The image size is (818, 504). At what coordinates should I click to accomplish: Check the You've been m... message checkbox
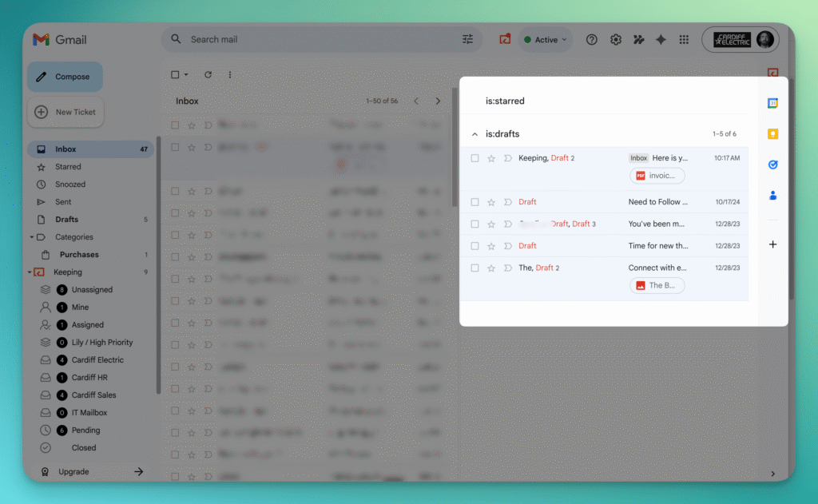click(x=475, y=224)
